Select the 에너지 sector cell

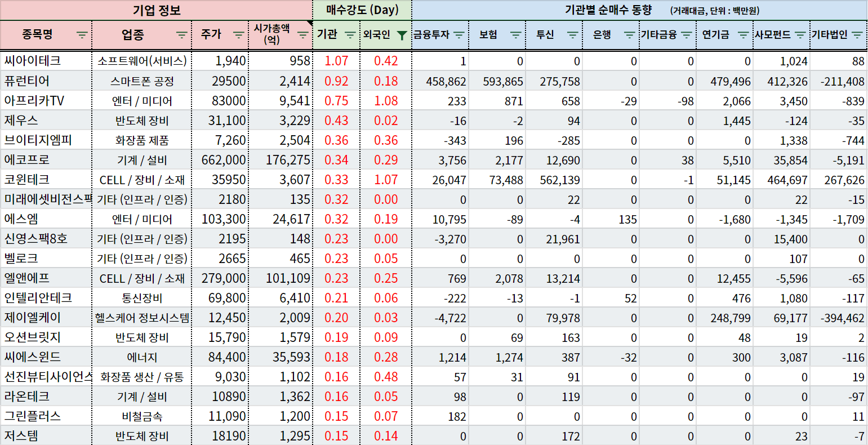(x=142, y=357)
